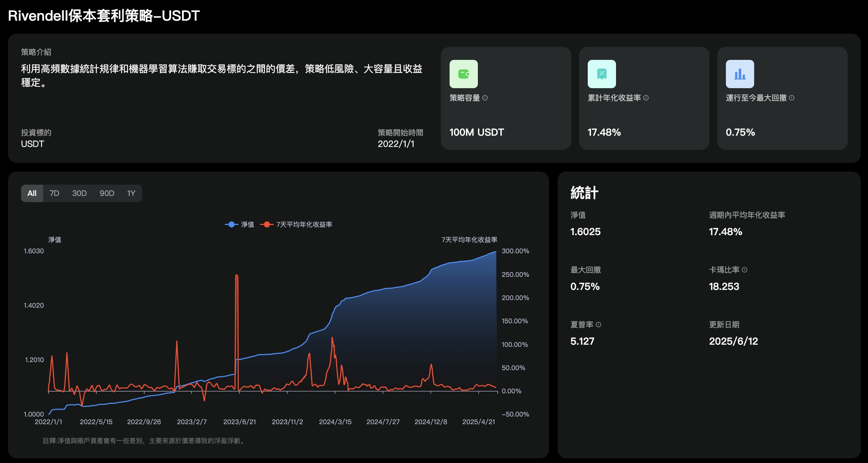Click the 2025/6/12 update date
Viewport: 868px width, 463px height.
tap(733, 341)
